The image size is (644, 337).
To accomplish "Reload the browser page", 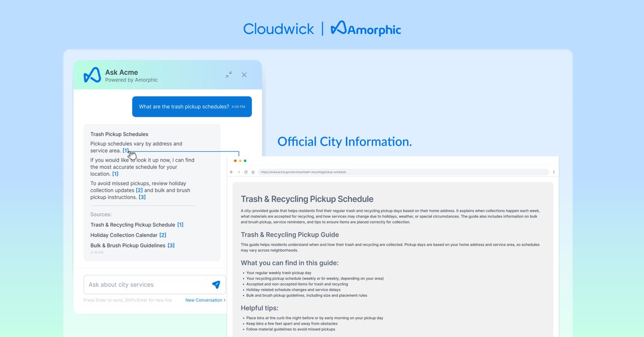I will tap(246, 172).
